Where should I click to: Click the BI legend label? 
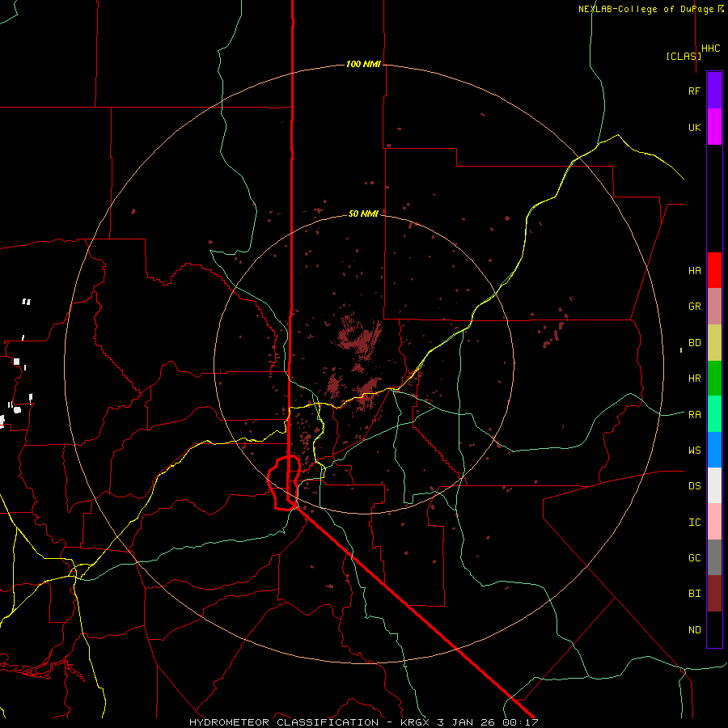(x=695, y=594)
